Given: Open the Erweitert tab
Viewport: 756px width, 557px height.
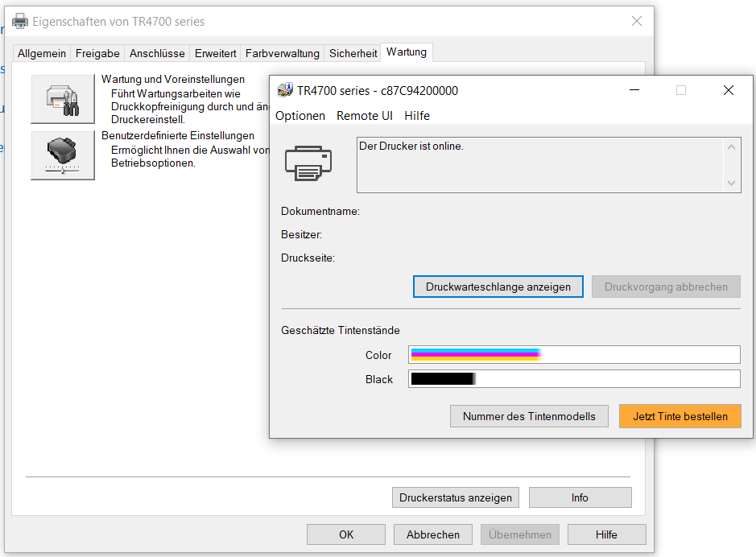Looking at the screenshot, I should click(x=216, y=53).
